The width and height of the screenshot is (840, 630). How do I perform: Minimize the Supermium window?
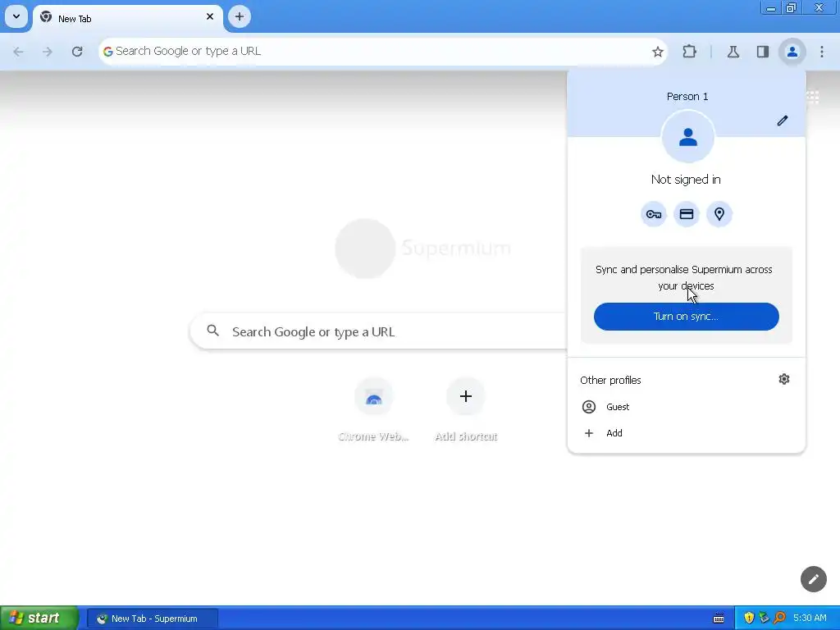[x=771, y=8]
